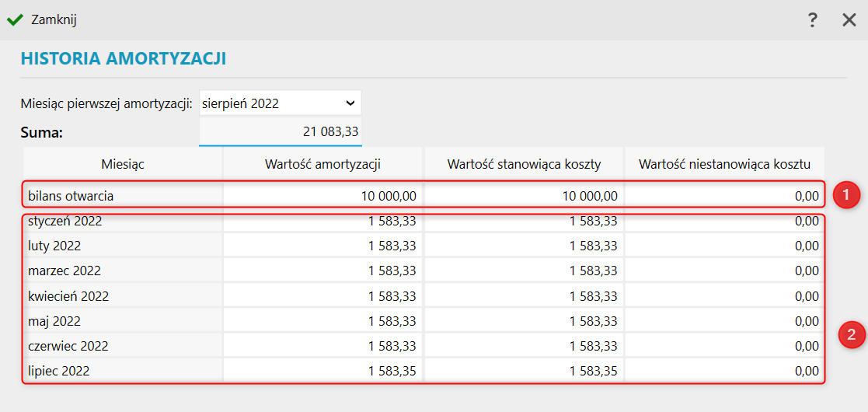
Task: Click red annotation marker number 1
Action: pyautogui.click(x=848, y=194)
